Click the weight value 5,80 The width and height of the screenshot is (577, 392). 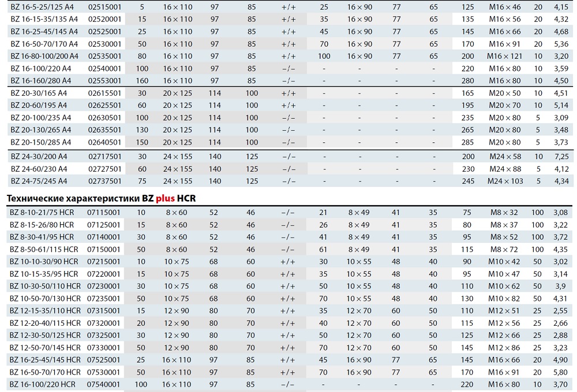coord(560,372)
